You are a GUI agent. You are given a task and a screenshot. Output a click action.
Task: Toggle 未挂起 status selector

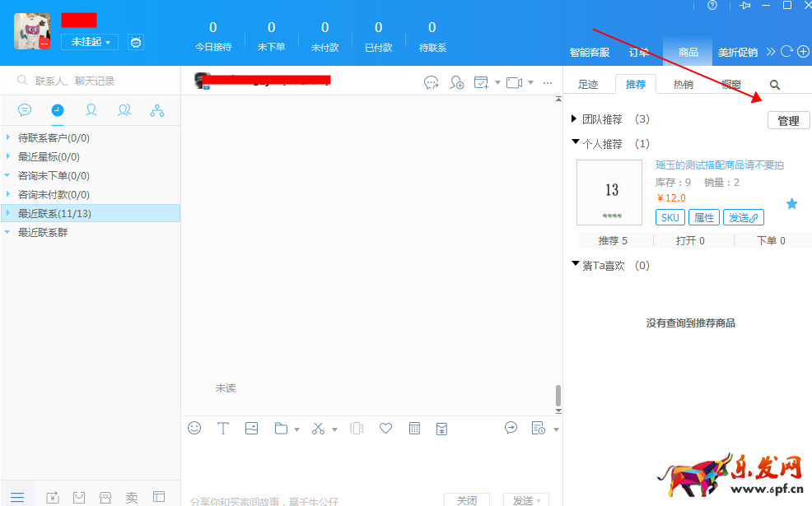coord(89,41)
